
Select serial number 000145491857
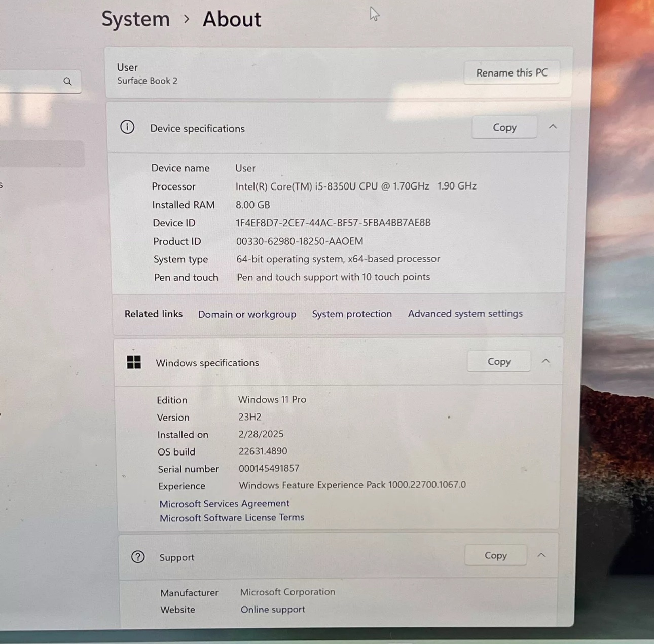[269, 468]
